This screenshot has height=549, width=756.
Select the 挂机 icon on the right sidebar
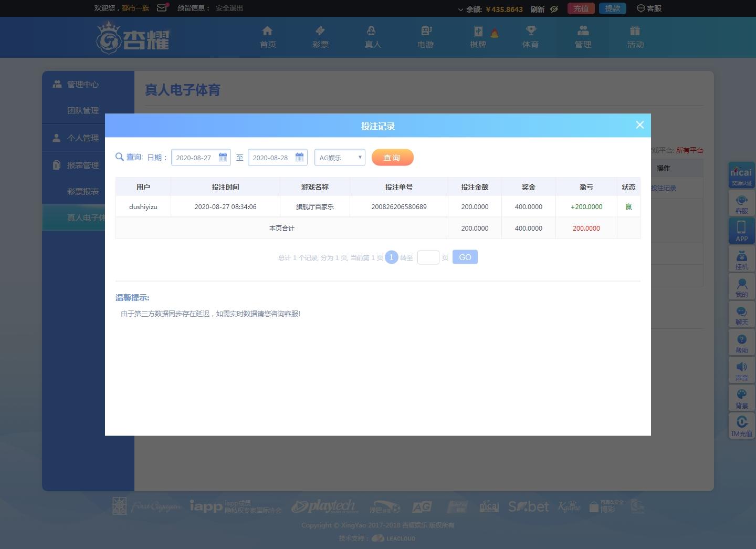[x=741, y=258]
